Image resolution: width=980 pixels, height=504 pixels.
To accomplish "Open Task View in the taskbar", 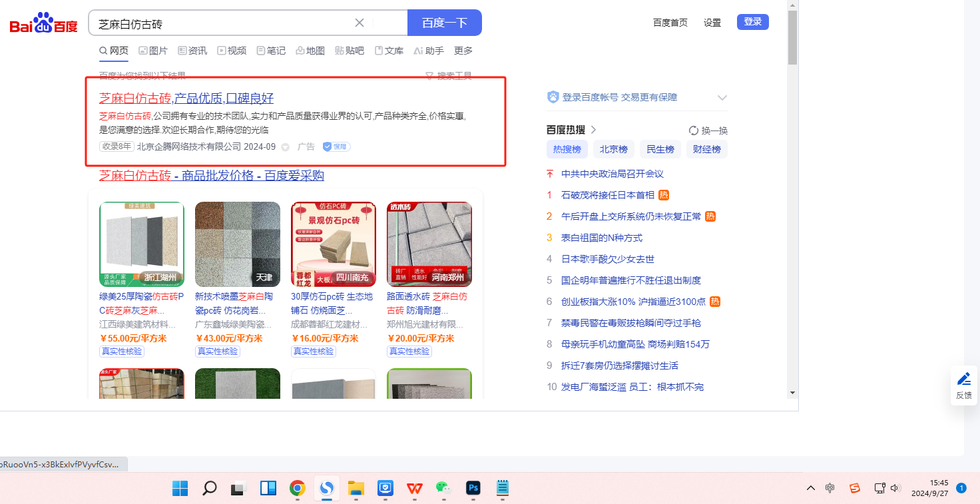I will (238, 488).
